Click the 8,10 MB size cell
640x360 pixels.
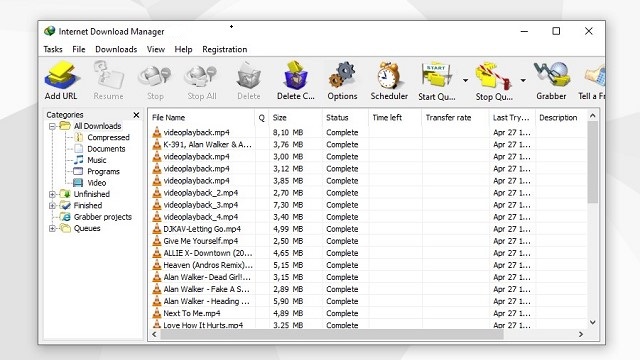(288, 133)
